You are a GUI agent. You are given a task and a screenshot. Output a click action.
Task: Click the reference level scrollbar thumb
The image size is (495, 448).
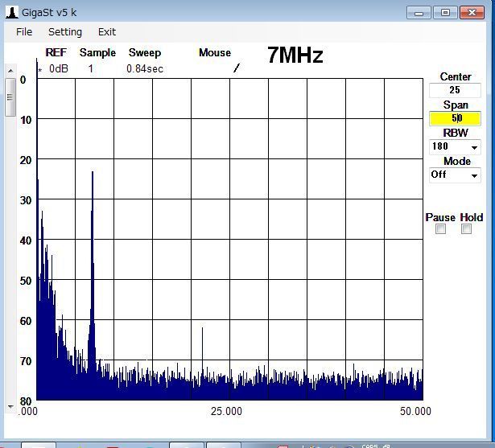[x=10, y=98]
